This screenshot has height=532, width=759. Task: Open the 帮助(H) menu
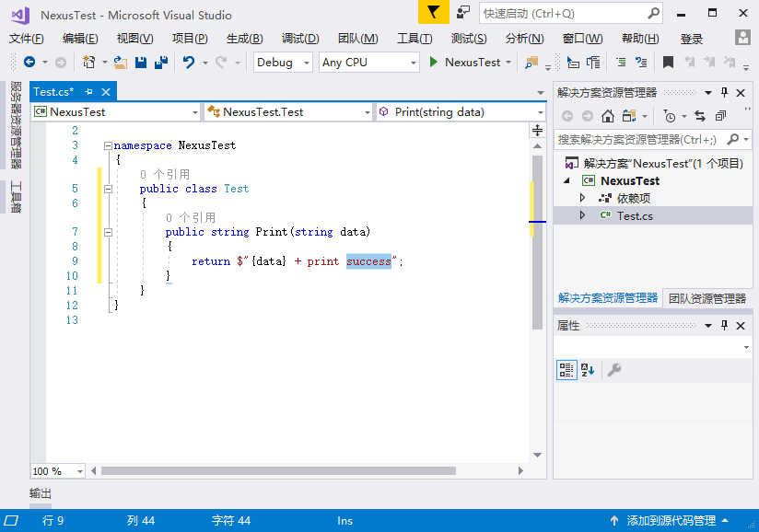[640, 39]
